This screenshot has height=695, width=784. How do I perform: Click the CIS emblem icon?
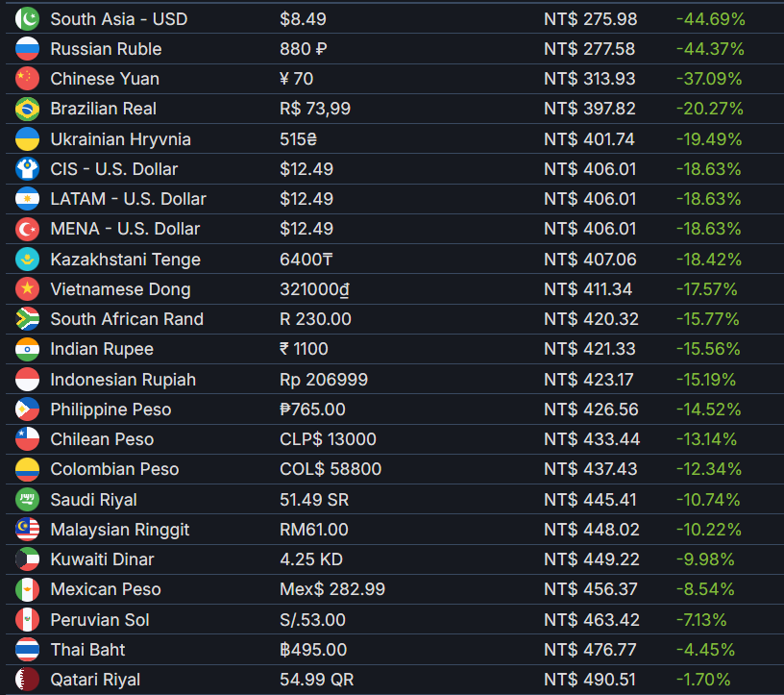27,169
